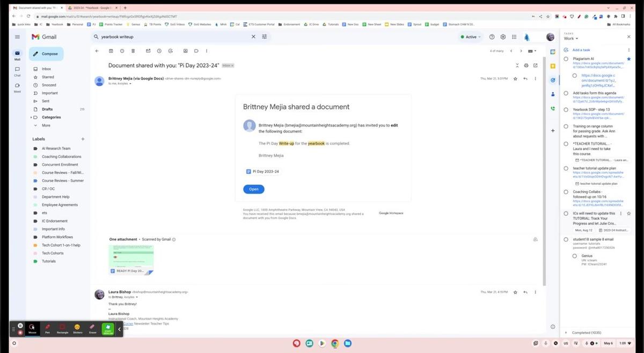The image size is (644, 353).
Task: Close the Tasks side panel
Action: pos(629,37)
